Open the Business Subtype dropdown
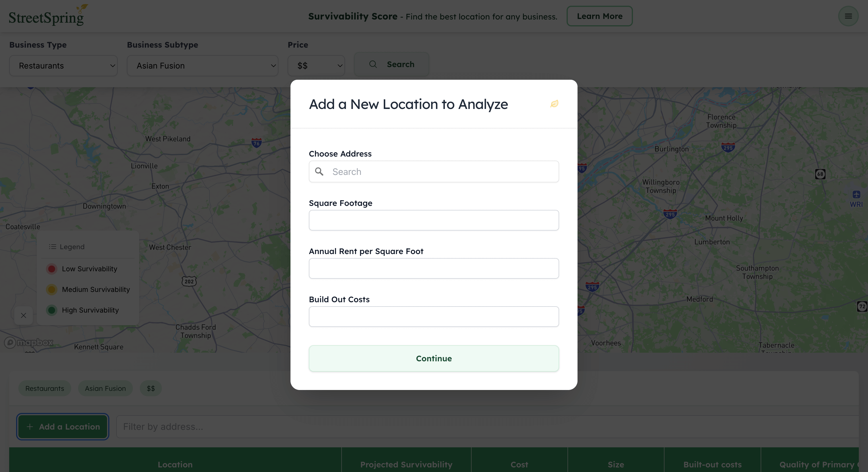This screenshot has height=472, width=868. [203, 66]
